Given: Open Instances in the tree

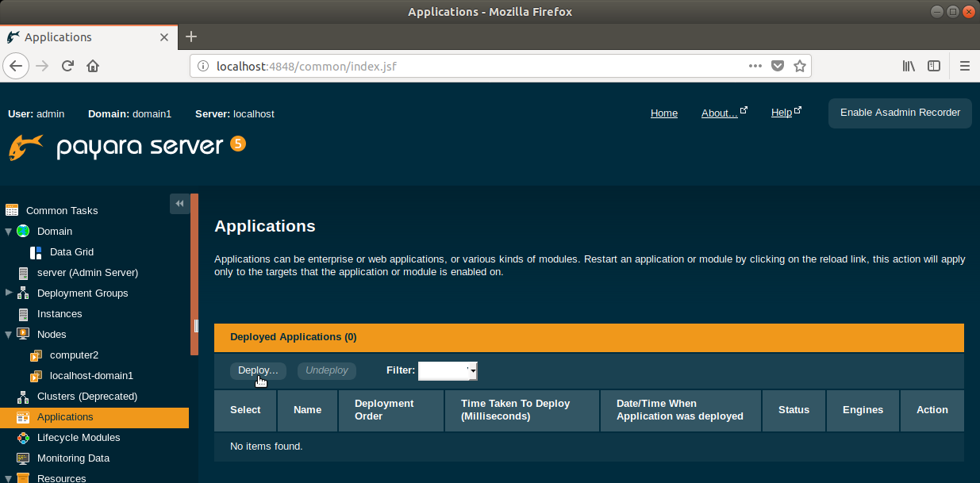Looking at the screenshot, I should click(x=60, y=314).
